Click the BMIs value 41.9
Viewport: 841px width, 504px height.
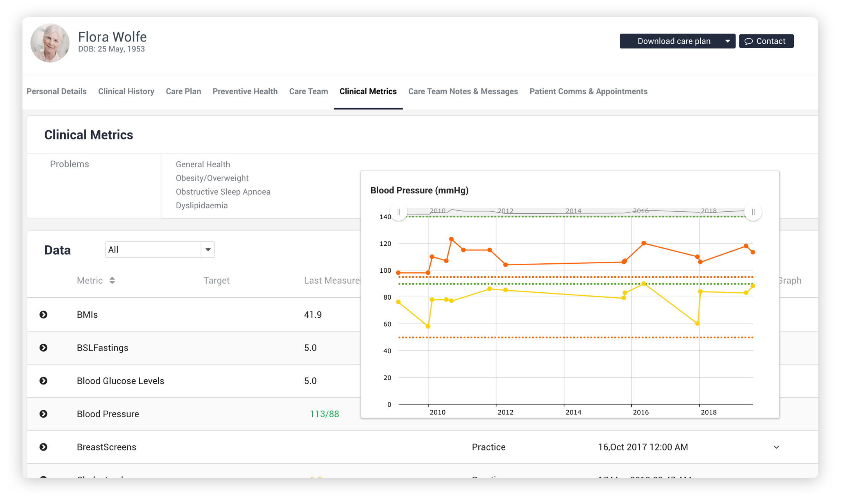coord(313,315)
